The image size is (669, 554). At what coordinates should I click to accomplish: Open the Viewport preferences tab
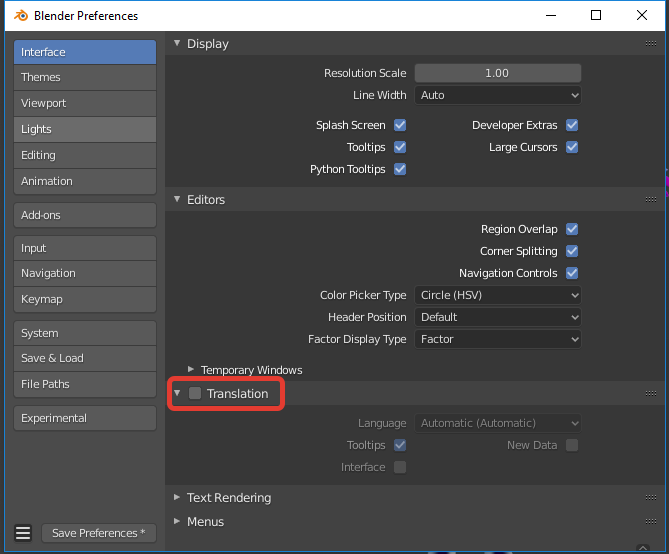click(x=85, y=103)
